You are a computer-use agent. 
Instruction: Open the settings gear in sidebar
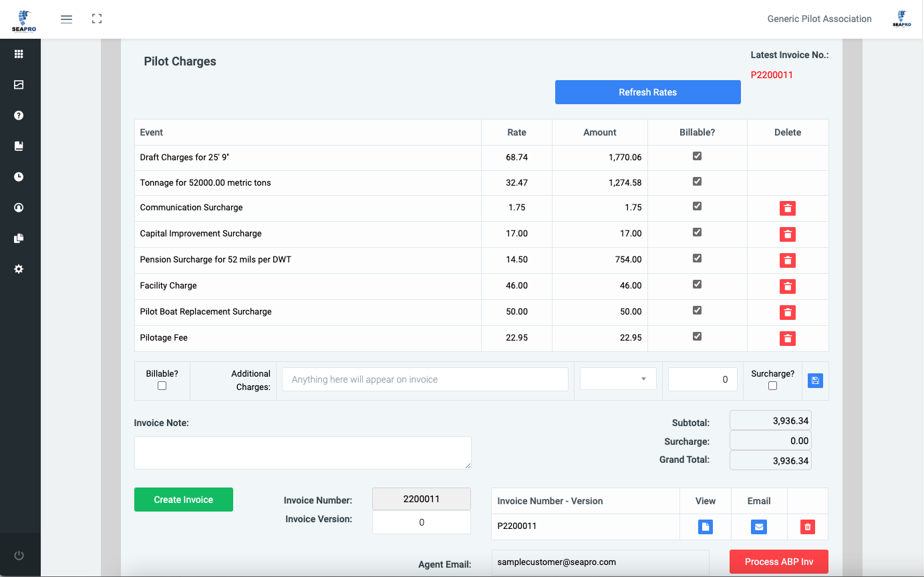click(19, 269)
